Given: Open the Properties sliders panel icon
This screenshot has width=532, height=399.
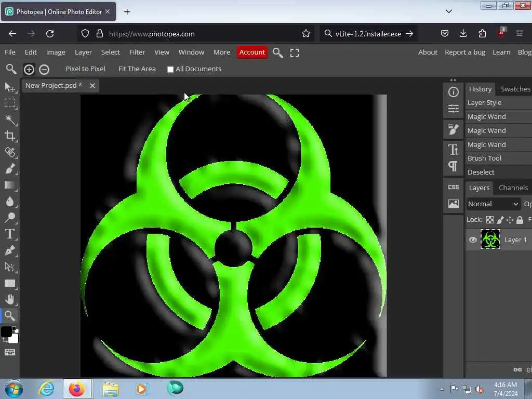Looking at the screenshot, I should pyautogui.click(x=453, y=109).
